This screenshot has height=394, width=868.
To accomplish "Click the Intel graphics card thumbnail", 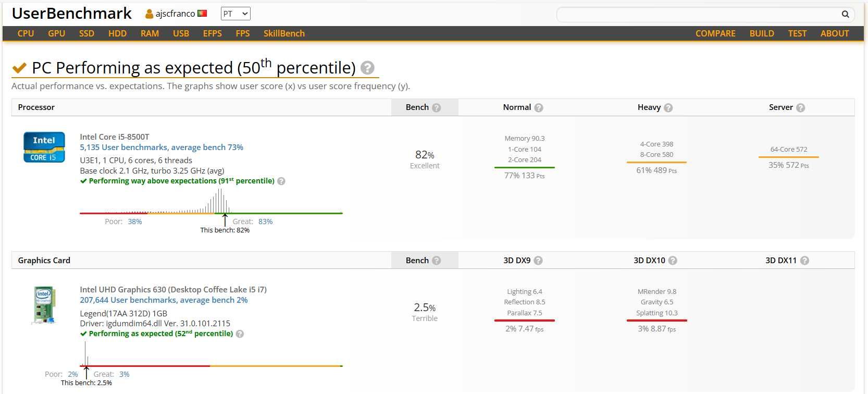I will (44, 305).
